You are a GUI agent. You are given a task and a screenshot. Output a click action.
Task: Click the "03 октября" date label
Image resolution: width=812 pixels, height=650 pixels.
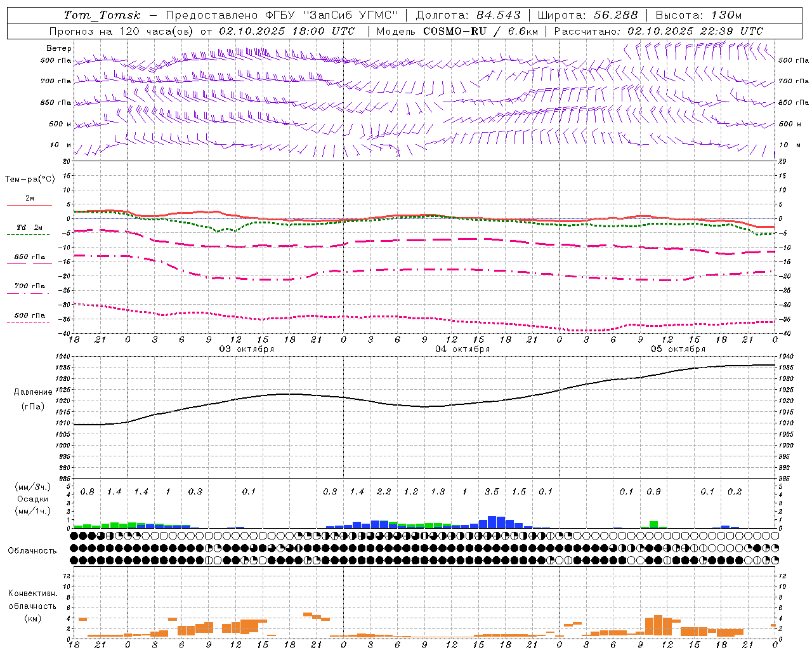[x=247, y=349]
